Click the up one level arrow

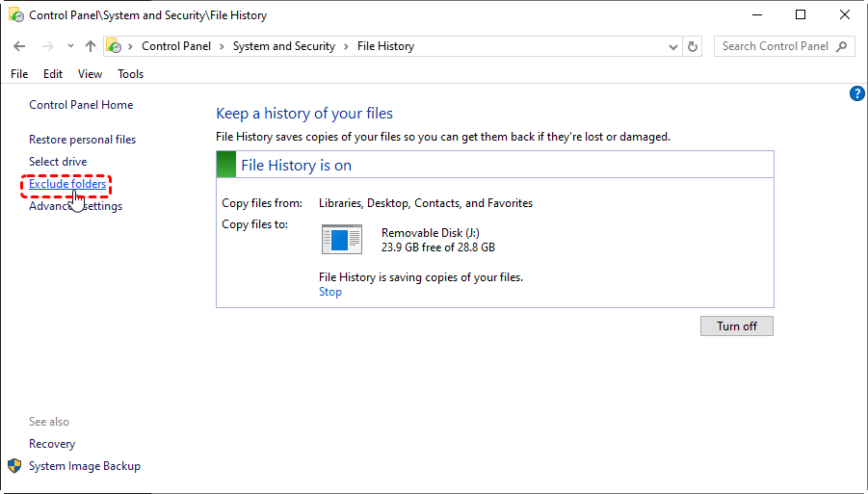click(90, 46)
